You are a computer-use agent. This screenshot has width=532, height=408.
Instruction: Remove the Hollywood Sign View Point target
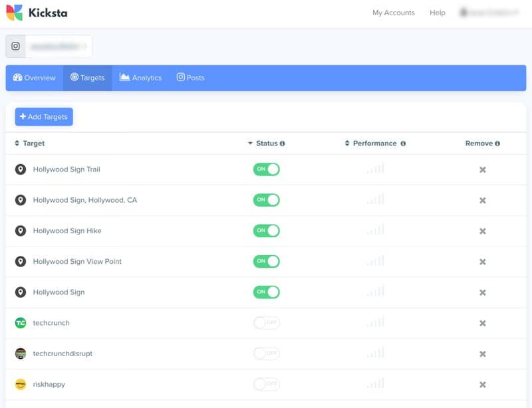(483, 262)
